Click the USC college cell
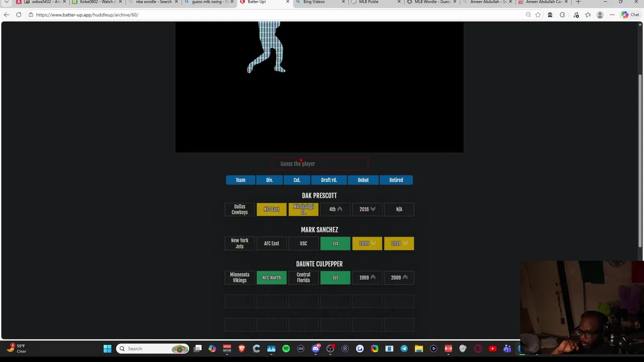The width and height of the screenshot is (644, 362). (x=303, y=243)
